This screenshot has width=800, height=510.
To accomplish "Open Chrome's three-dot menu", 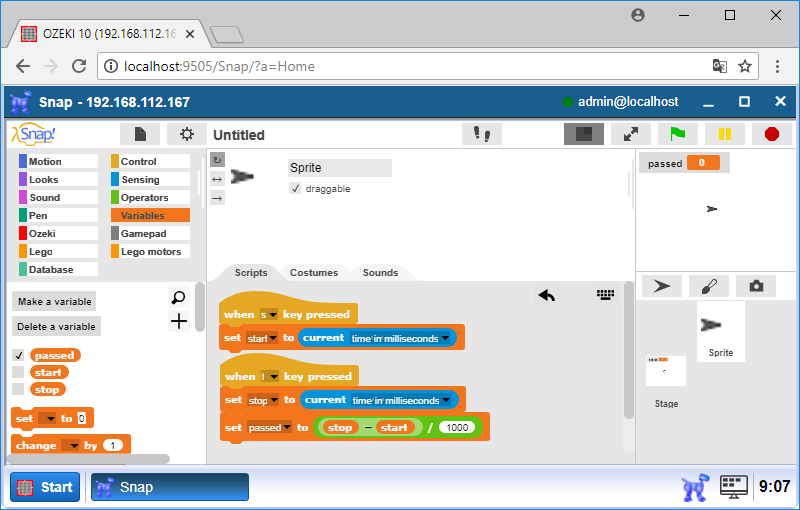I will pyautogui.click(x=777, y=66).
